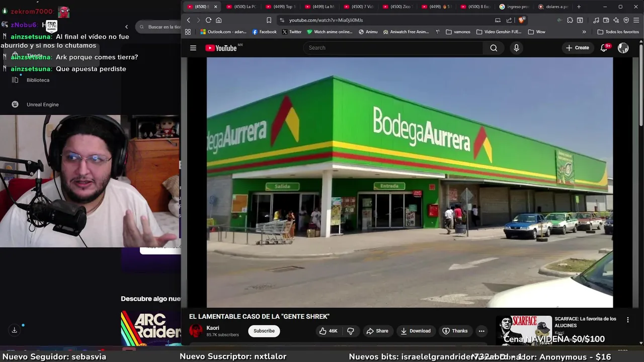The width and height of the screenshot is (644, 362).
Task: Show more bookmarks chevron
Action: click(x=584, y=32)
